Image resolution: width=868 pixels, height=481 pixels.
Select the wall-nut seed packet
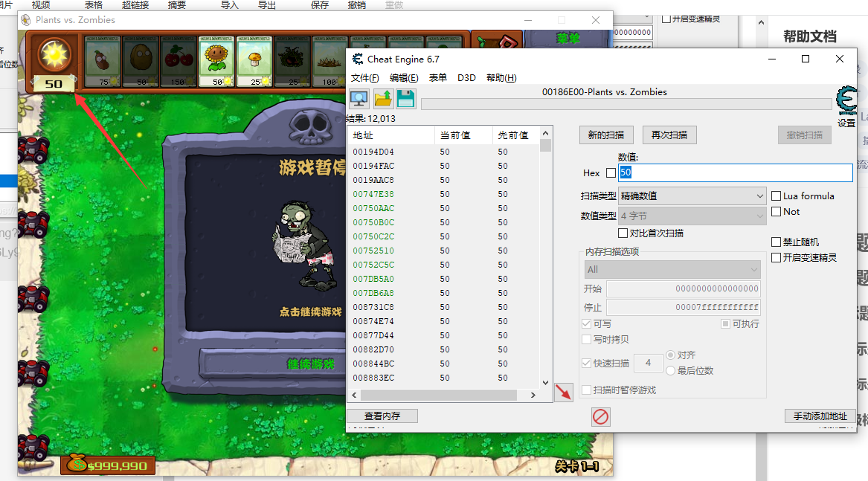coord(141,61)
